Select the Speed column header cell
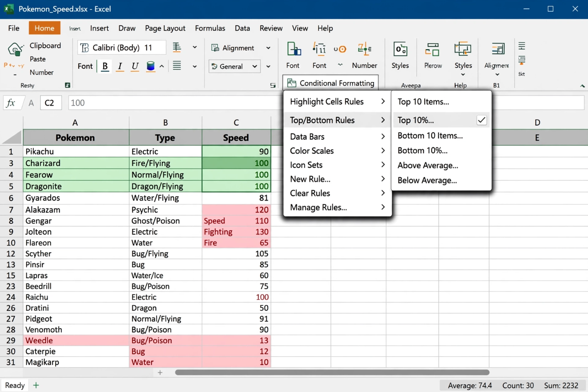Screen dimensions: 588x392 coord(236,137)
